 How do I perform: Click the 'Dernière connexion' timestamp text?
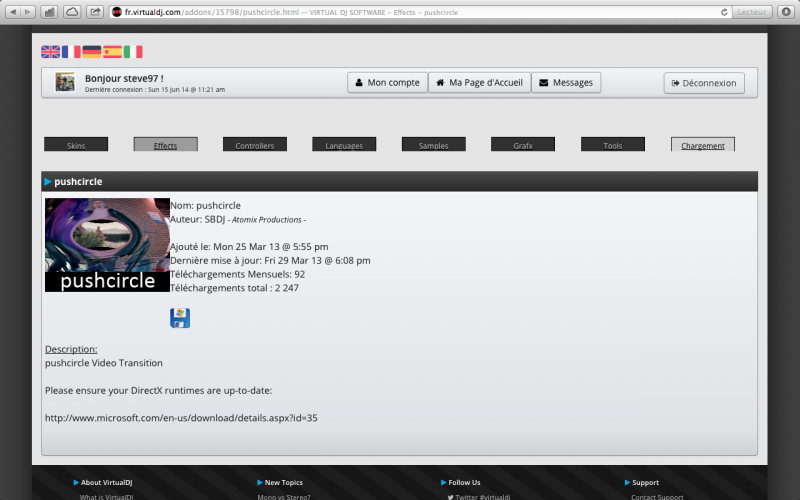pyautogui.click(x=155, y=90)
